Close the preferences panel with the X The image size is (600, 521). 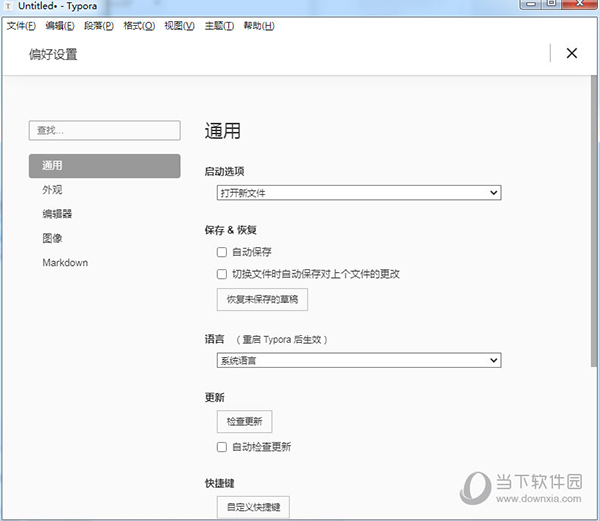572,53
